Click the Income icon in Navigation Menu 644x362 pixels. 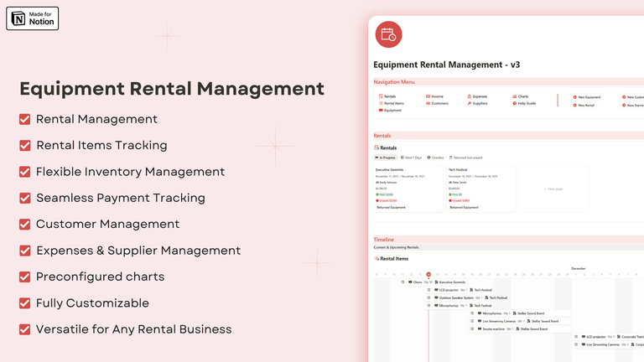428,96
